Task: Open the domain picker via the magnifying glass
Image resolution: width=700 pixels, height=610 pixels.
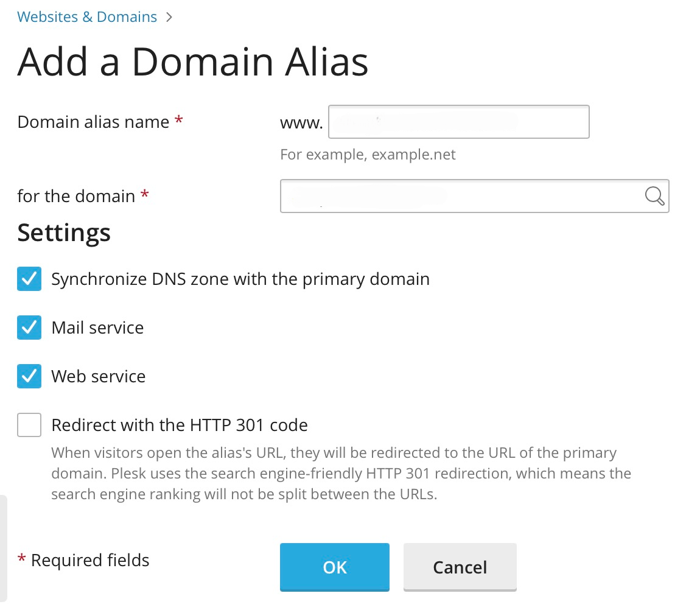Action: tap(654, 196)
